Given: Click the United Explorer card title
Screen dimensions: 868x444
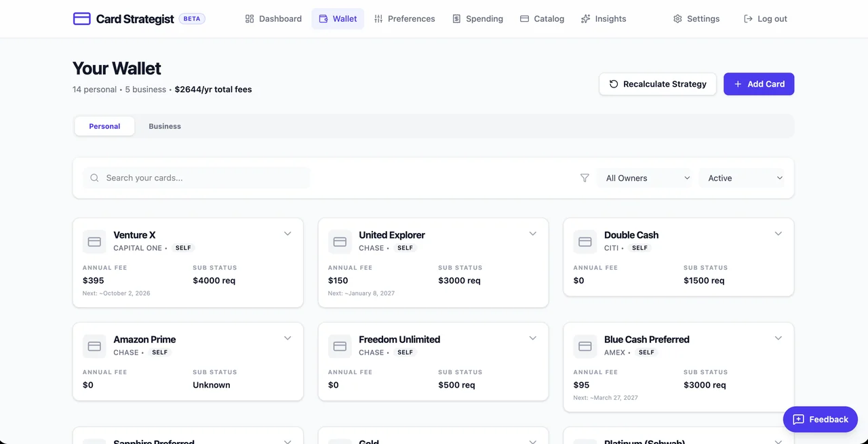Looking at the screenshot, I should pyautogui.click(x=392, y=235).
